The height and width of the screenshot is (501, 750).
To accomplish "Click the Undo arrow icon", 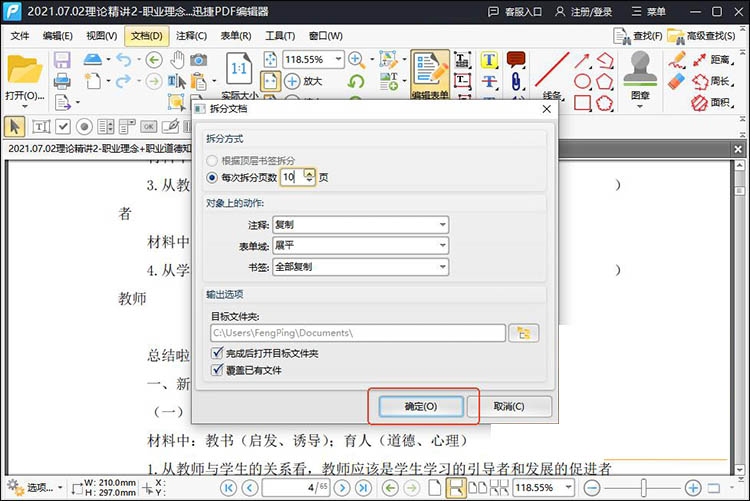I will 123,60.
